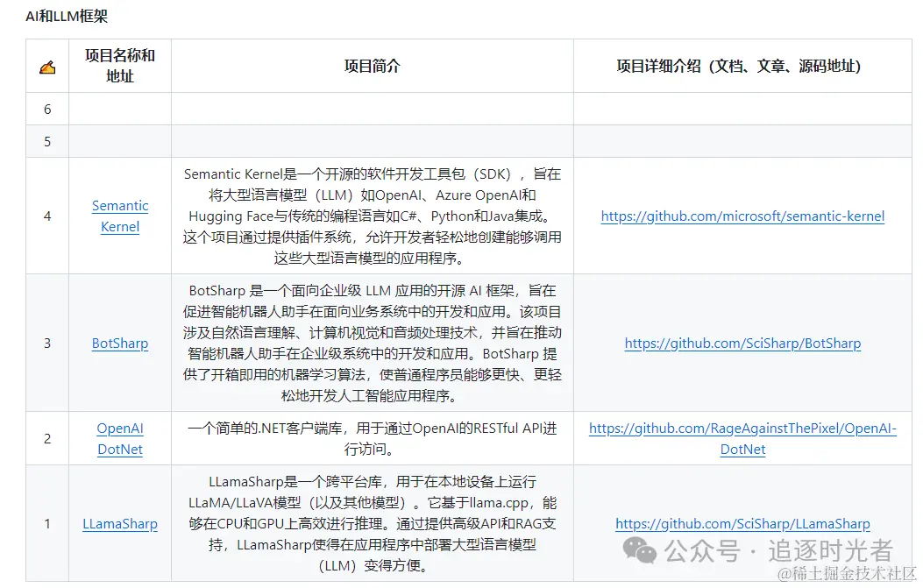The height and width of the screenshot is (588, 923).
Task: Click the 项目详细介绍 column header
Action: pos(742,66)
